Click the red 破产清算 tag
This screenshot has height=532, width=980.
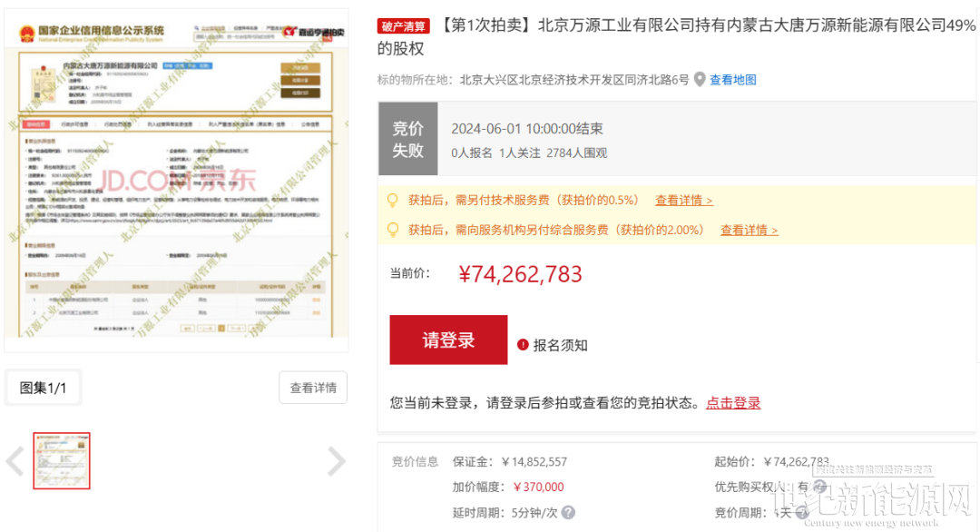(404, 25)
